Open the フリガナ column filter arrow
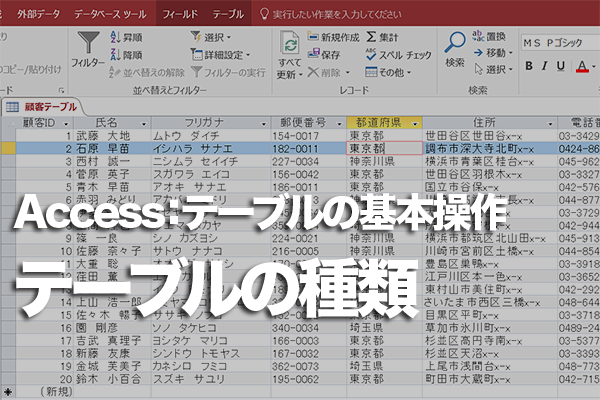600x400 pixels. pos(263,124)
